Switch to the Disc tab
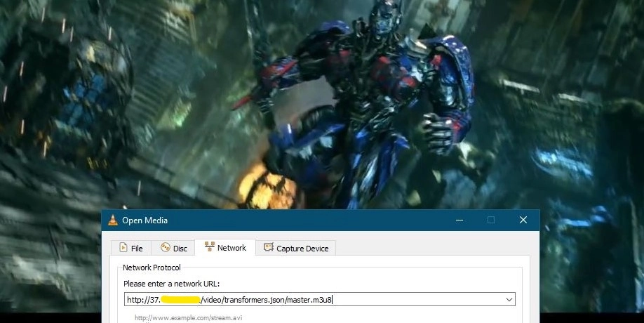The image size is (644, 323). pos(173,248)
